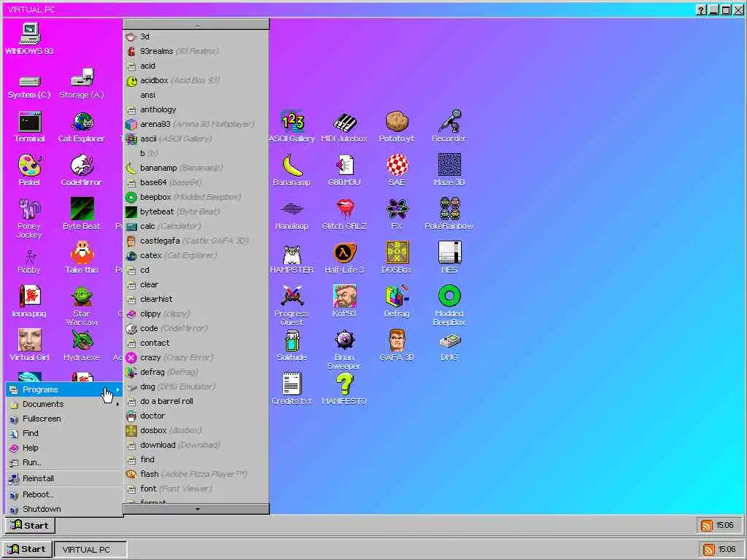Choose clippy in the programs list
Screen dimensions: 747x560
tap(196, 314)
